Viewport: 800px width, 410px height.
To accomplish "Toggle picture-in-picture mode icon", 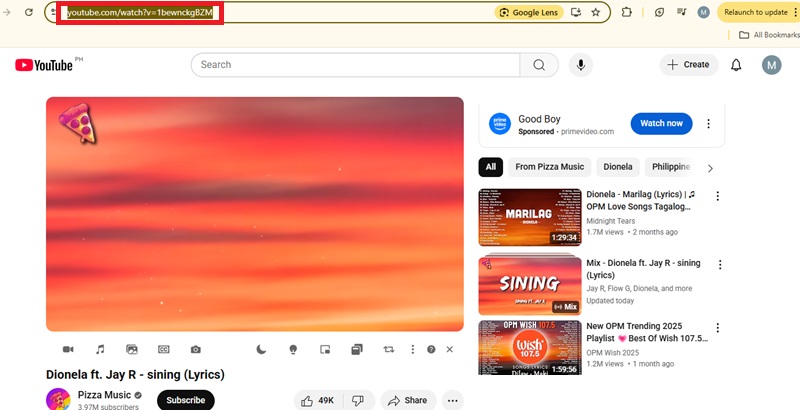I will [325, 349].
